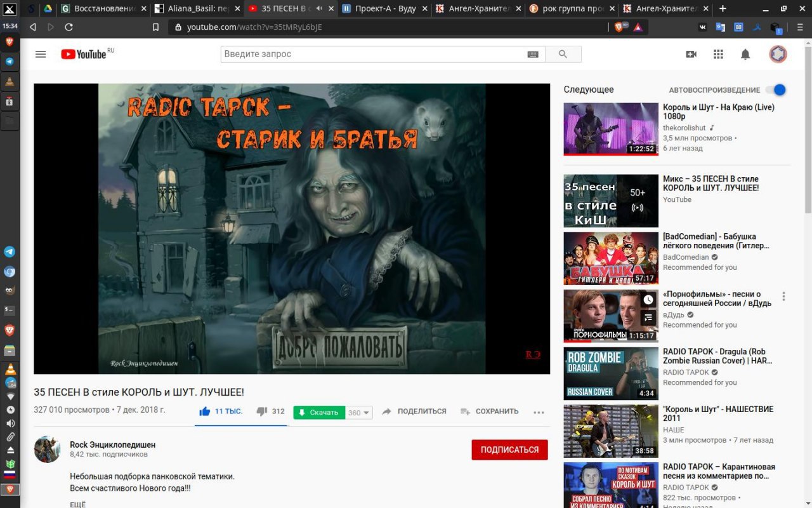
Task: Select first Ангел-Хранитель tab
Action: pos(478,8)
